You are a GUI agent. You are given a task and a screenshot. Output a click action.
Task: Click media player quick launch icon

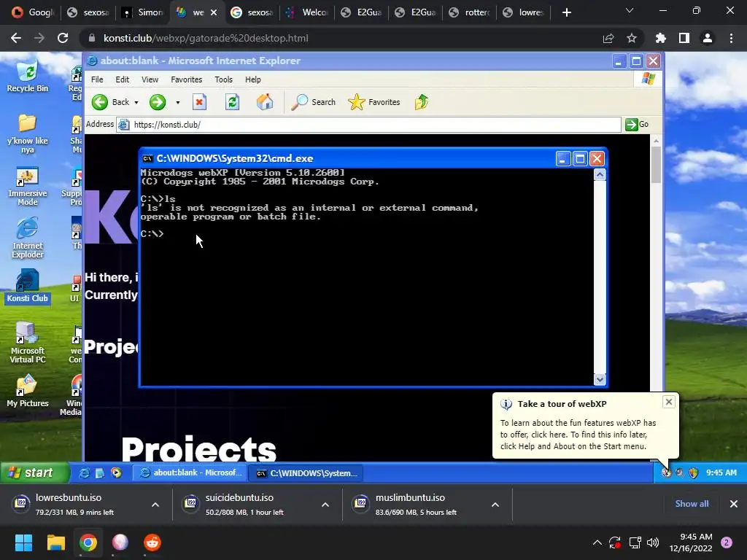click(x=116, y=472)
